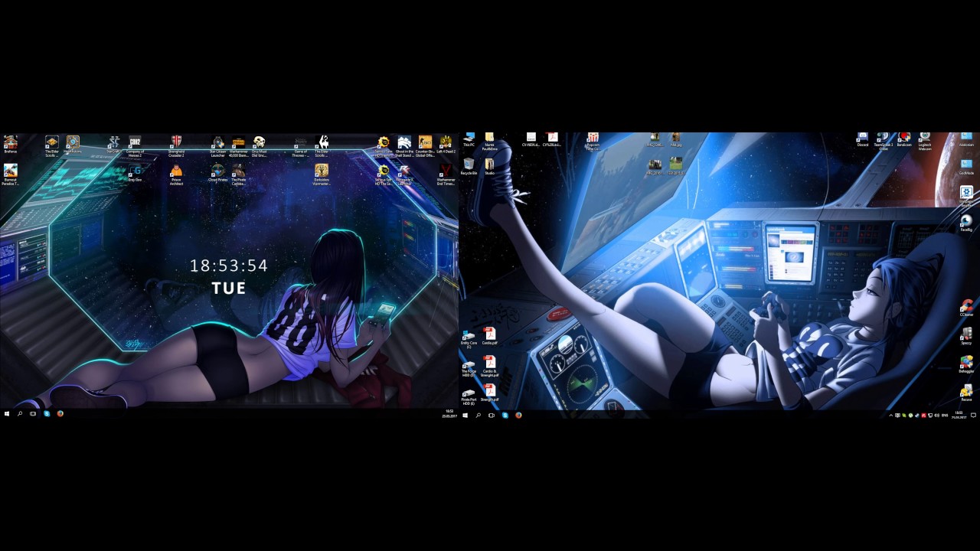The image size is (980, 551).
Task: Open the This PC icon
Action: (469, 138)
